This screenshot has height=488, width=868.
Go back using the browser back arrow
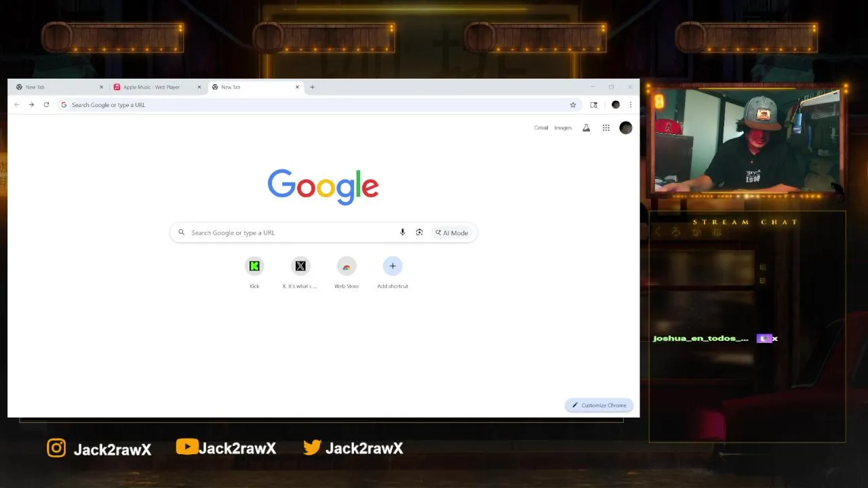[x=16, y=104]
